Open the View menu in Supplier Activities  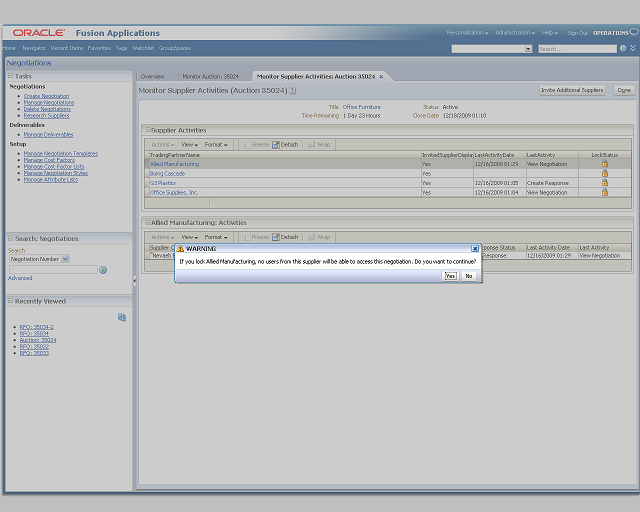tap(189, 145)
